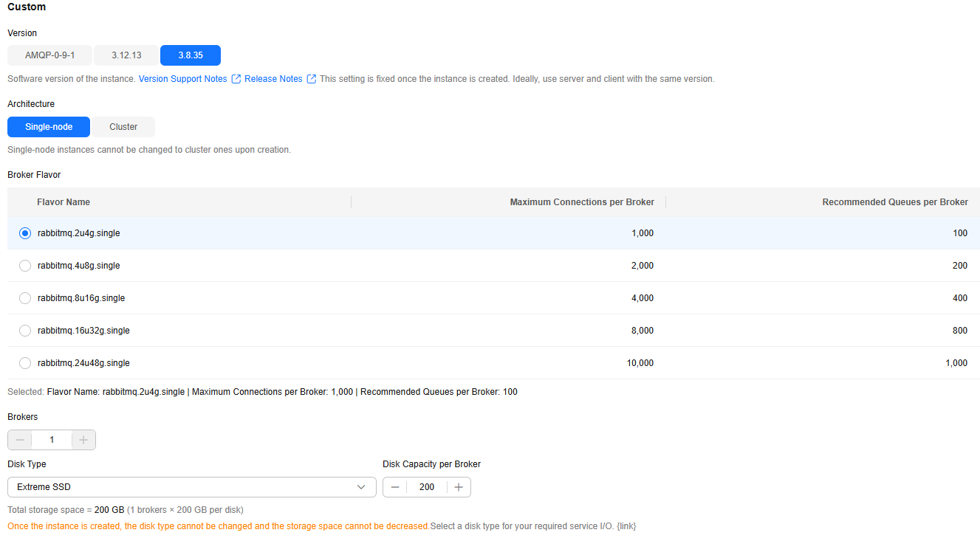Select version 3.8.35
Image resolution: width=980 pixels, height=541 pixels.
190,55
